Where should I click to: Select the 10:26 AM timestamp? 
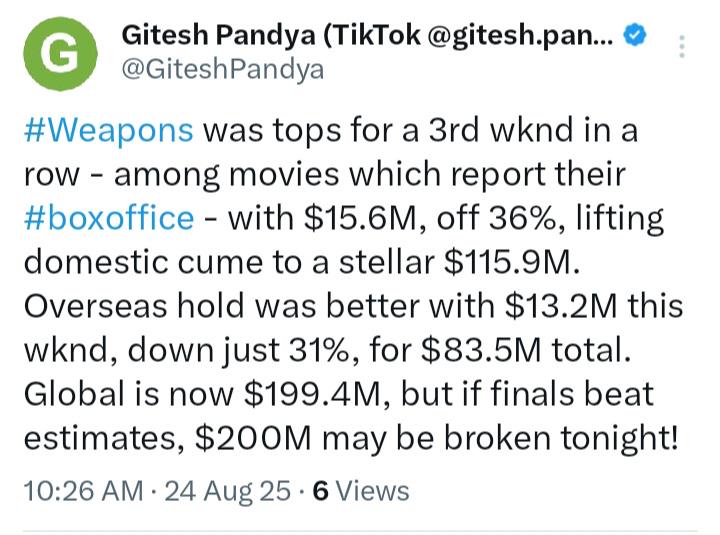pyautogui.click(x=83, y=490)
